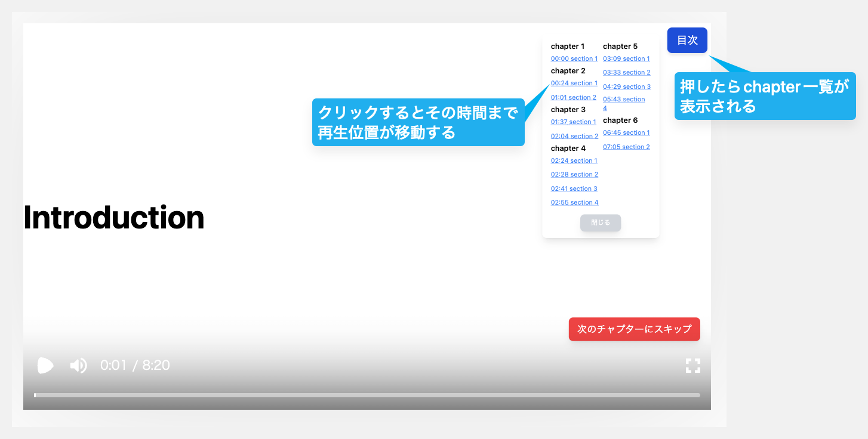
Task: Click the chapter 6 heading
Action: click(x=620, y=120)
